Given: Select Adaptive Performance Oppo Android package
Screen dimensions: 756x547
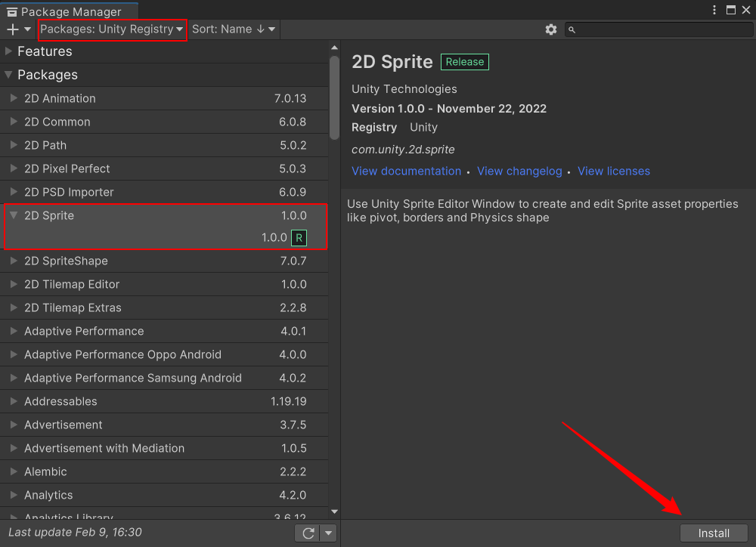Looking at the screenshot, I should click(164, 354).
